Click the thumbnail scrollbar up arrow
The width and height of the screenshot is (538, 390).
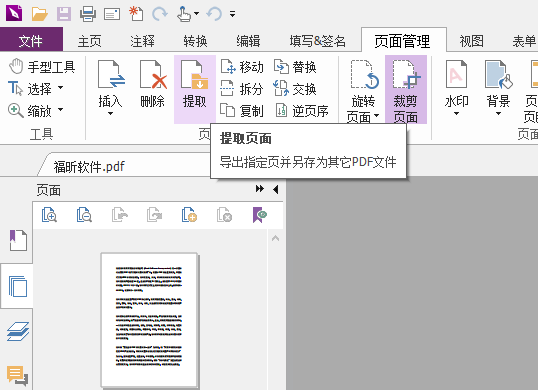tap(275, 238)
